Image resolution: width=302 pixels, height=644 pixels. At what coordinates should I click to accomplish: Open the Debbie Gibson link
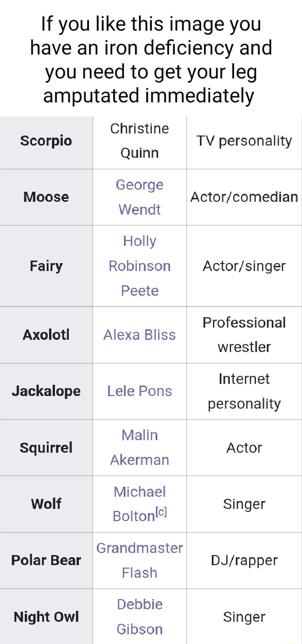(140, 616)
